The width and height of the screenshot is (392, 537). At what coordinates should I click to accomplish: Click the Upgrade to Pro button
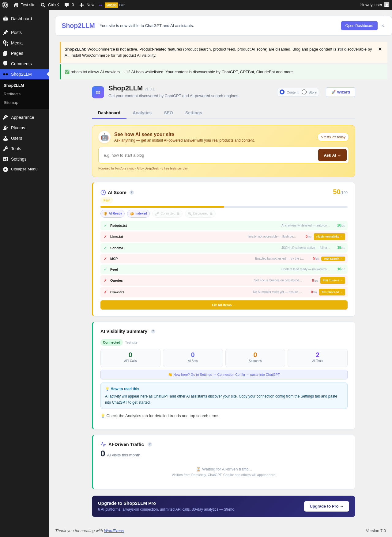tap(326, 506)
